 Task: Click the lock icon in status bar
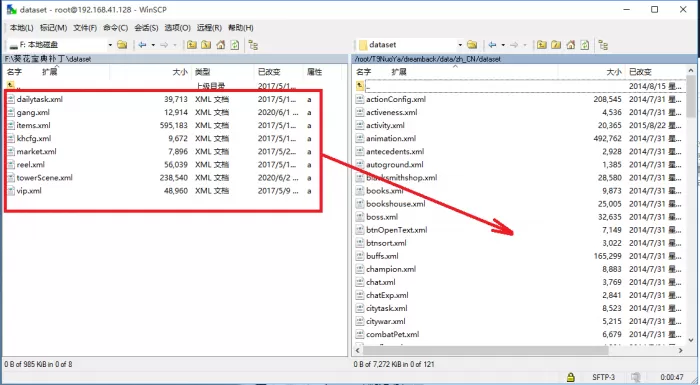pos(571,377)
